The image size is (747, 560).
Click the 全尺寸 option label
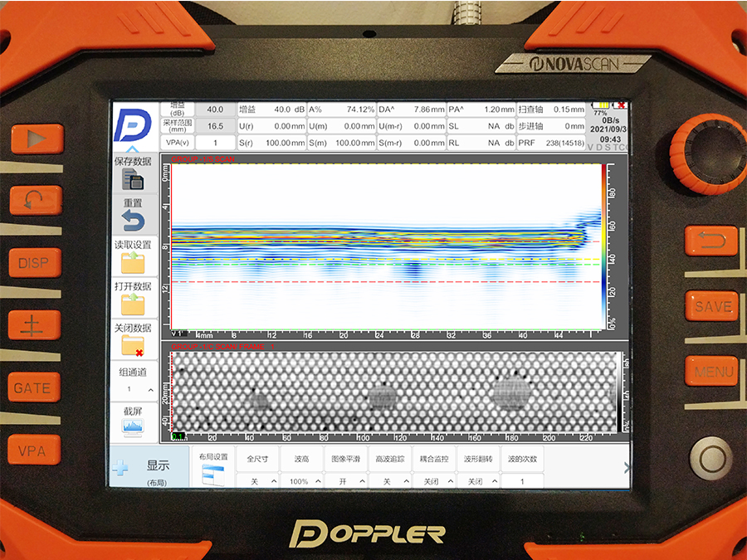pyautogui.click(x=258, y=459)
